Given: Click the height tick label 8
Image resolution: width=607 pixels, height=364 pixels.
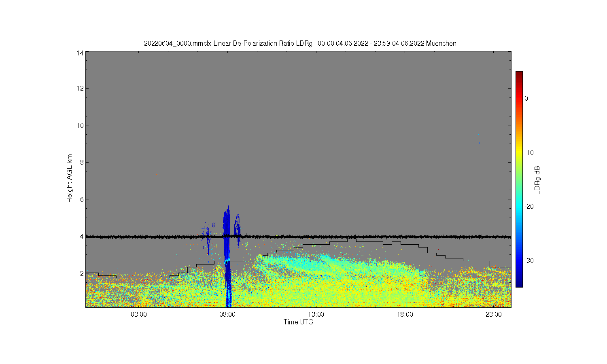Looking at the screenshot, I should [x=82, y=162].
